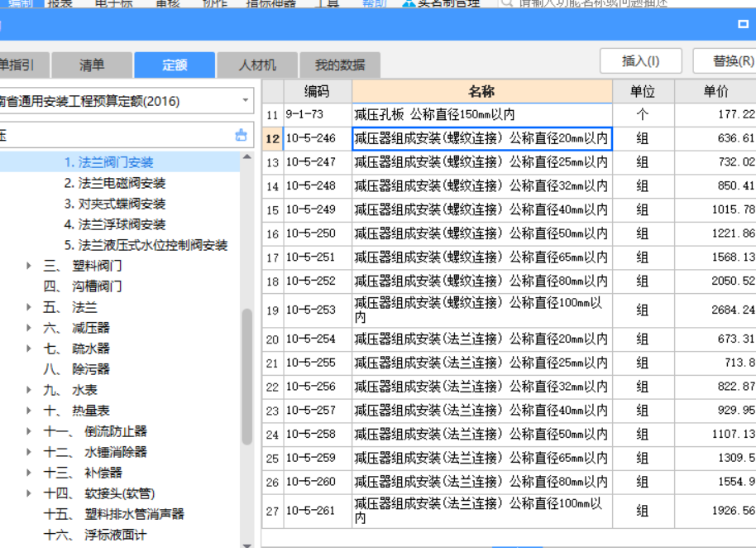Image resolution: width=756 pixels, height=548 pixels.
Task: Select tree item 1. 法兰阀门安装
Action: click(109, 162)
